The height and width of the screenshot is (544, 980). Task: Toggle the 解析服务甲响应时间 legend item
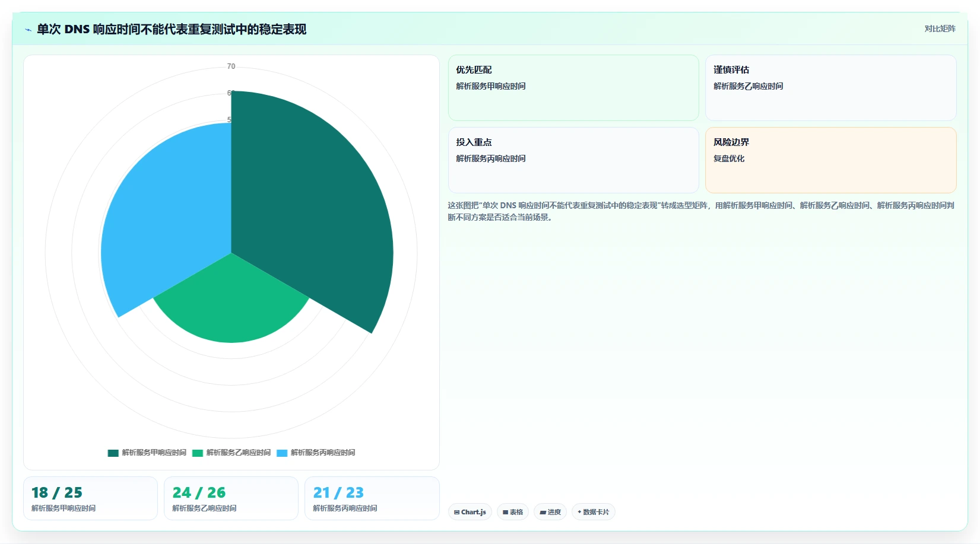(147, 453)
